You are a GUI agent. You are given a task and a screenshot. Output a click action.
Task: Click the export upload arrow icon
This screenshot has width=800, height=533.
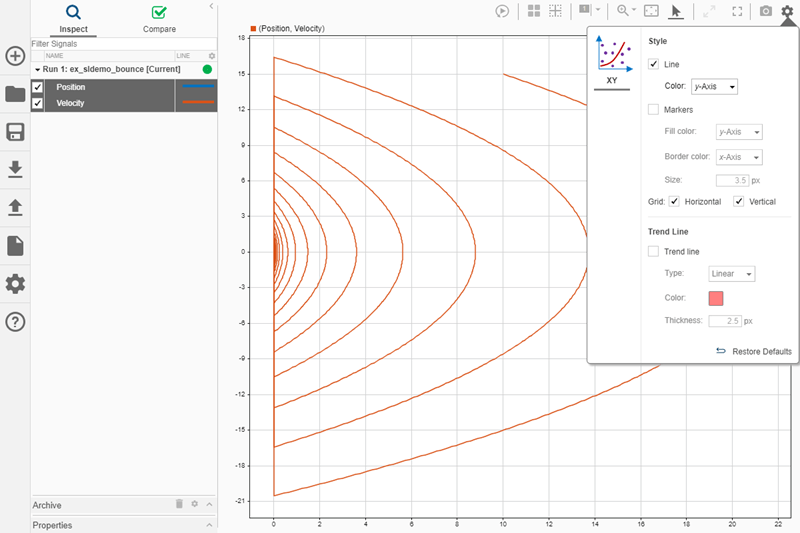(x=15, y=208)
